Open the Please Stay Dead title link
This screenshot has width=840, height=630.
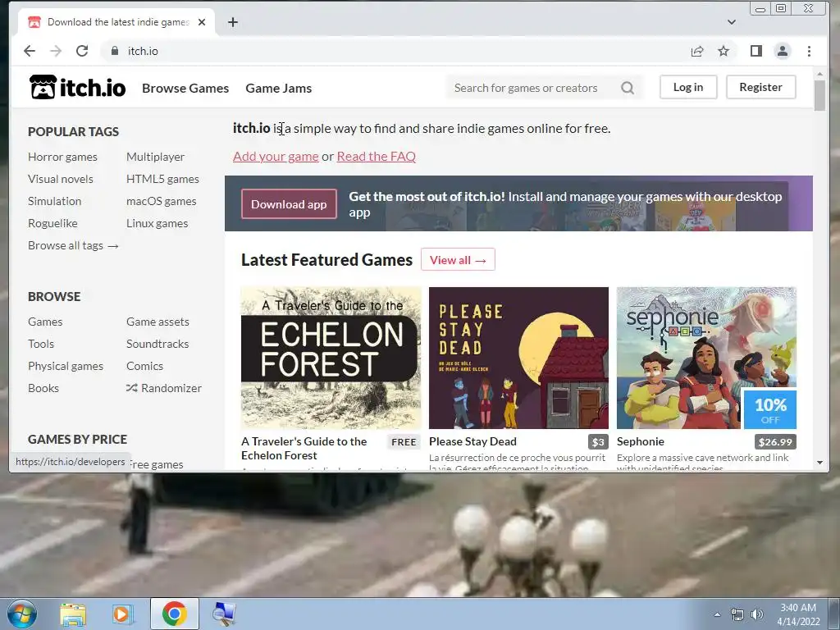[x=472, y=441]
